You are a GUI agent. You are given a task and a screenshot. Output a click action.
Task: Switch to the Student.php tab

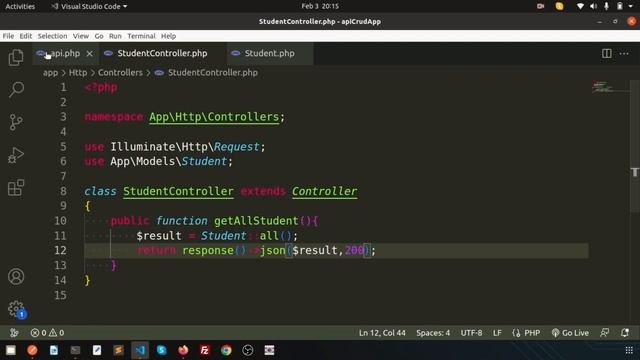269,53
